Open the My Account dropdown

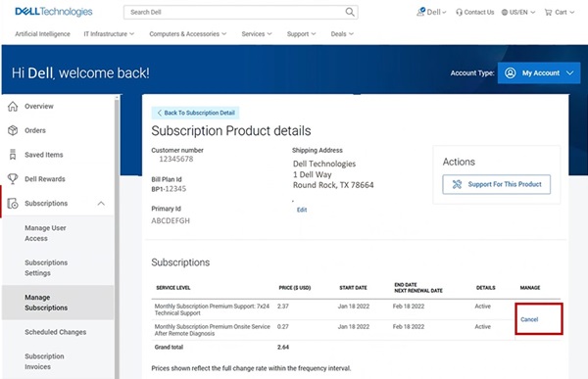click(x=539, y=73)
